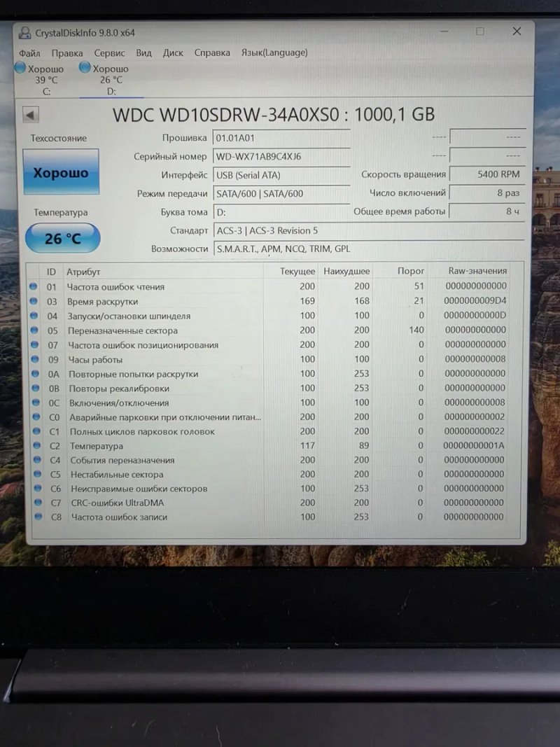Click status dot for attribute C0
Screen dimensions: 560x747
point(36,417)
